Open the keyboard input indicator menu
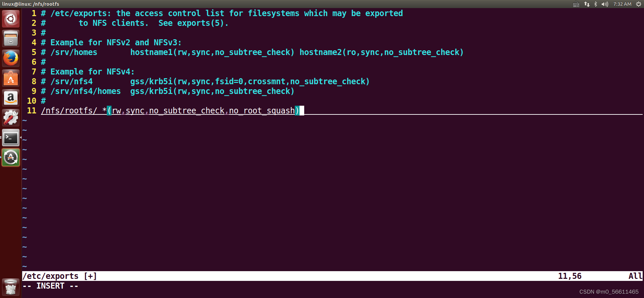 (576, 4)
